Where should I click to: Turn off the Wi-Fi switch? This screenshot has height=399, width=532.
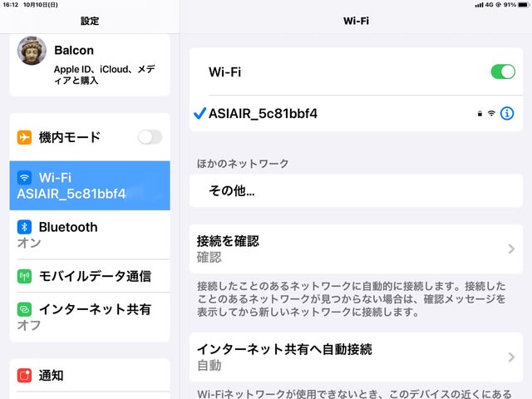coord(503,72)
